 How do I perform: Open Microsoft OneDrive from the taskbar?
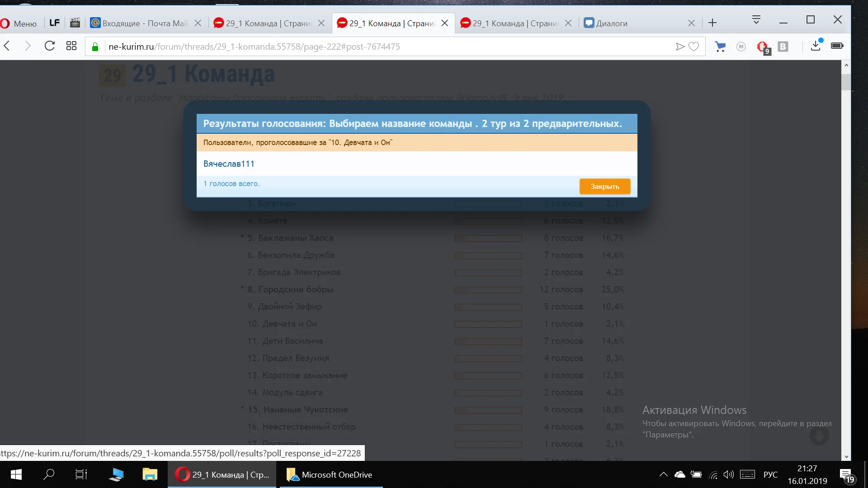tap(331, 474)
